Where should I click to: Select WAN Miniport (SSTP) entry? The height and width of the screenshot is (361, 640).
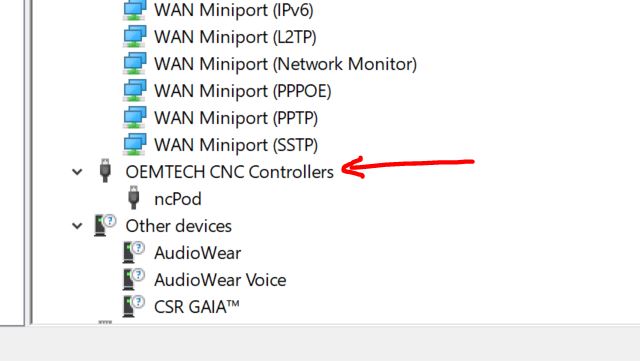click(x=236, y=145)
